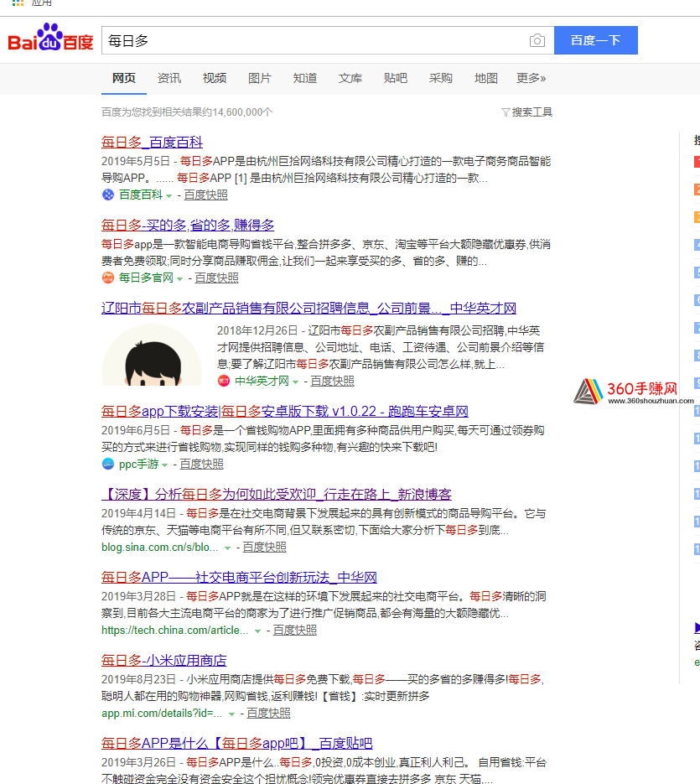Image resolution: width=700 pixels, height=784 pixels.
Task: Click the Baidu logo
Action: pyautogui.click(x=50, y=38)
